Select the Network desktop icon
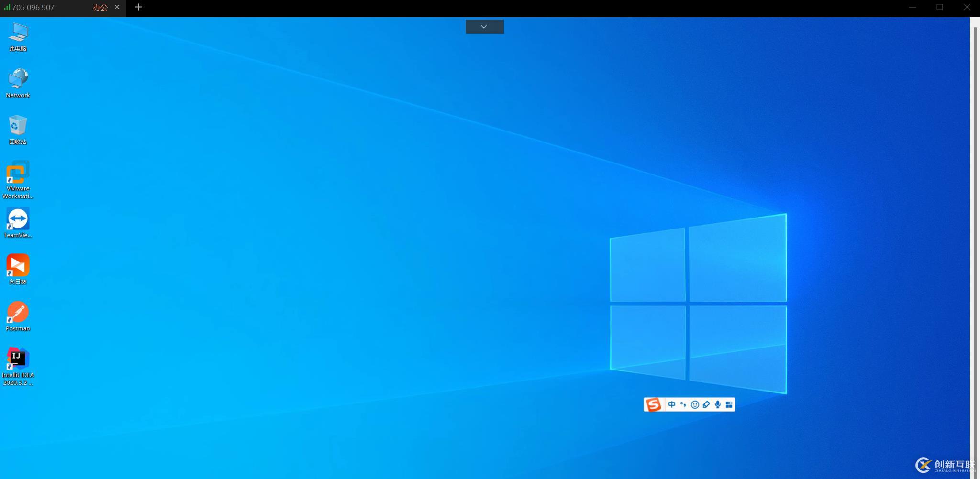 18,83
